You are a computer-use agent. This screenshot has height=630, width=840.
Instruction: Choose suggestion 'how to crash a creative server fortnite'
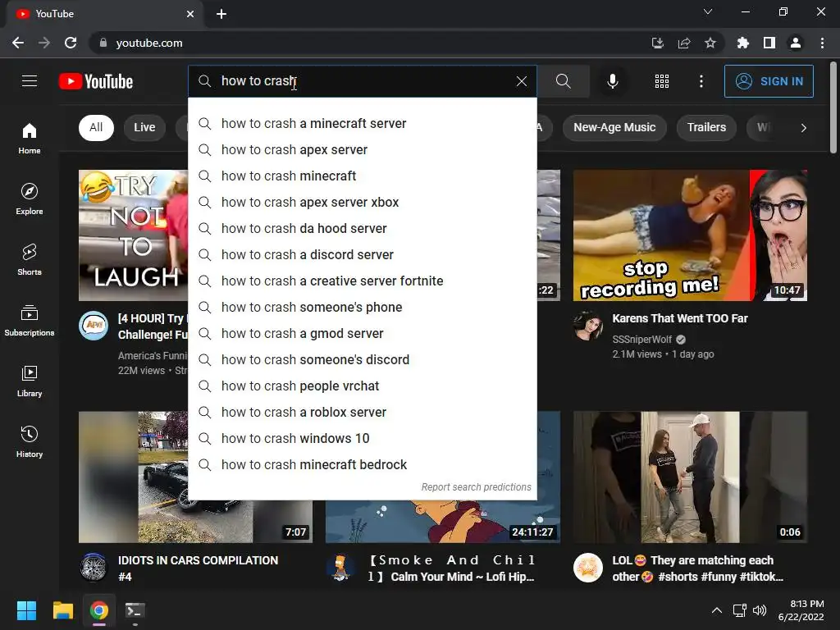362,281
